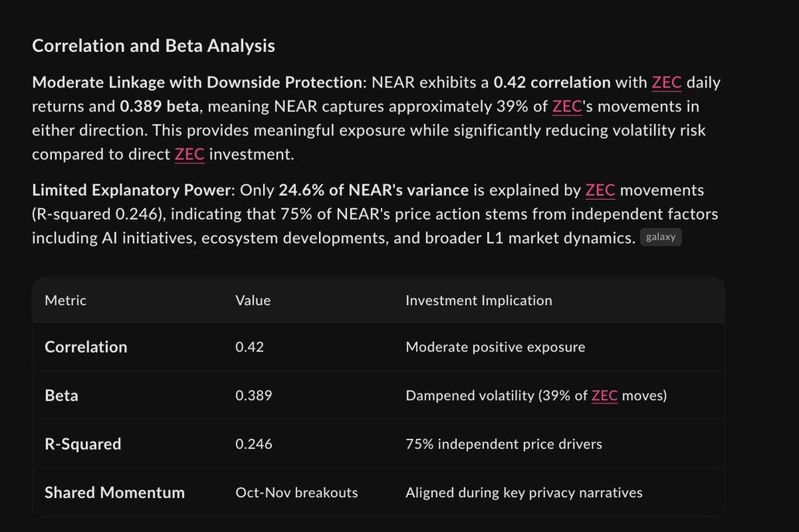Click the Investment Implication column header
This screenshot has height=532, width=799.
[478, 300]
